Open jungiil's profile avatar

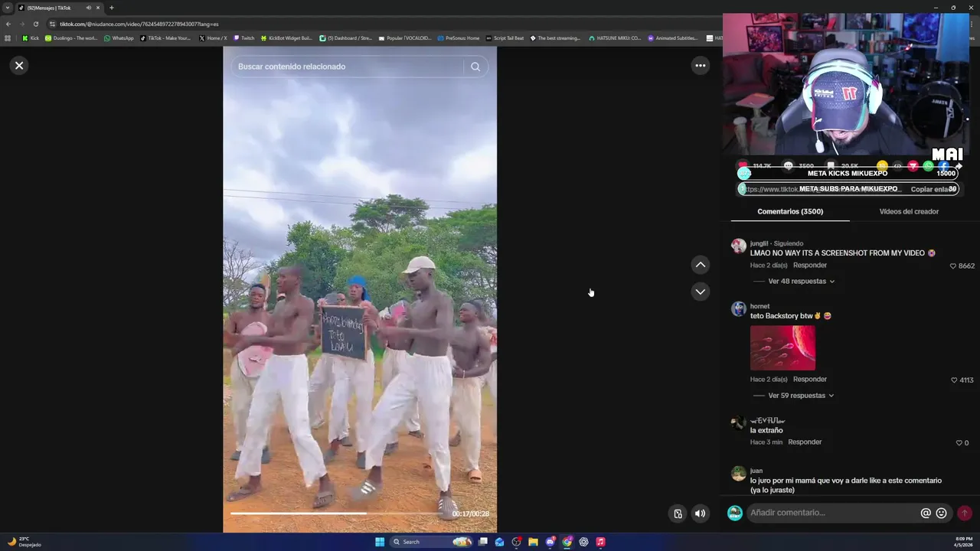point(738,246)
